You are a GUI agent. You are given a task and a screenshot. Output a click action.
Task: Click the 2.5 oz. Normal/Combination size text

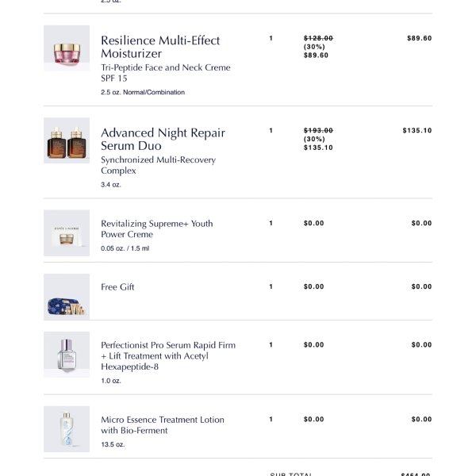(x=143, y=92)
